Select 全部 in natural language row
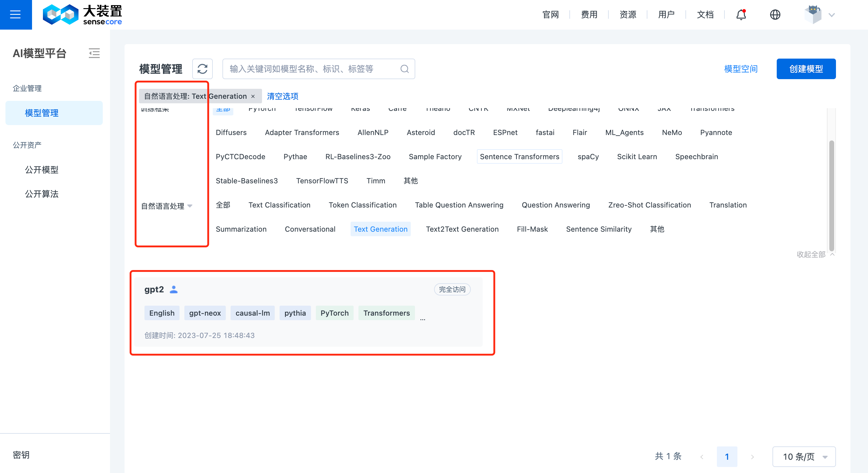 click(x=223, y=205)
